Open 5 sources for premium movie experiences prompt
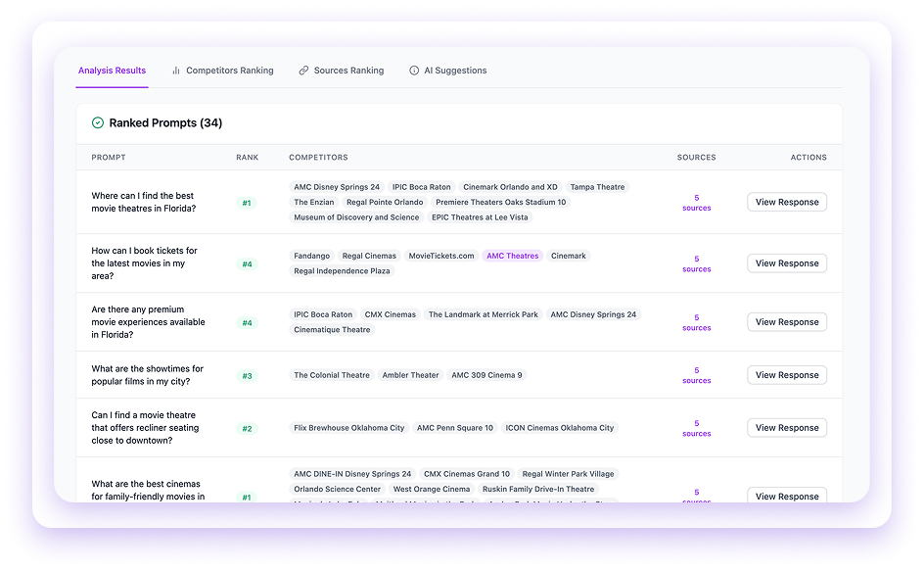The image size is (924, 571). (x=697, y=322)
